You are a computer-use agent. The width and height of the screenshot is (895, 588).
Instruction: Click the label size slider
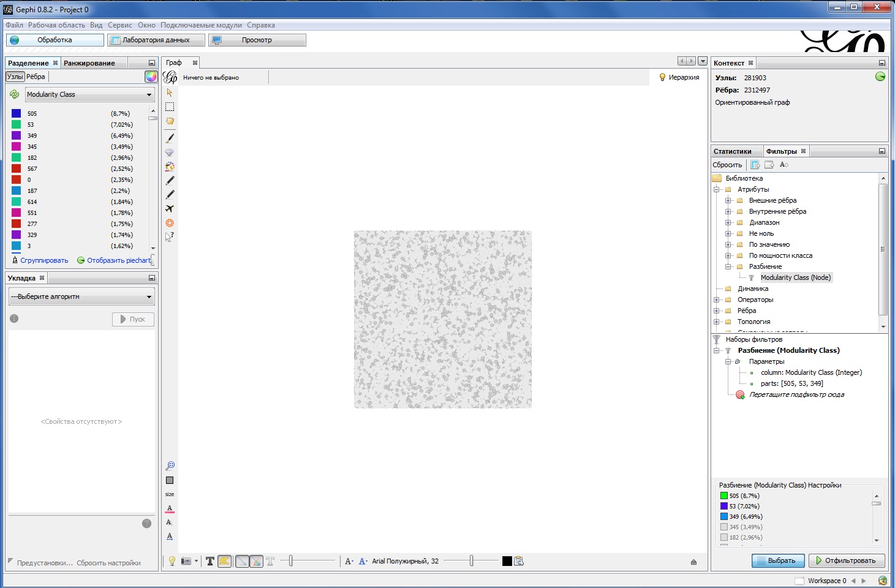pyautogui.click(x=471, y=561)
